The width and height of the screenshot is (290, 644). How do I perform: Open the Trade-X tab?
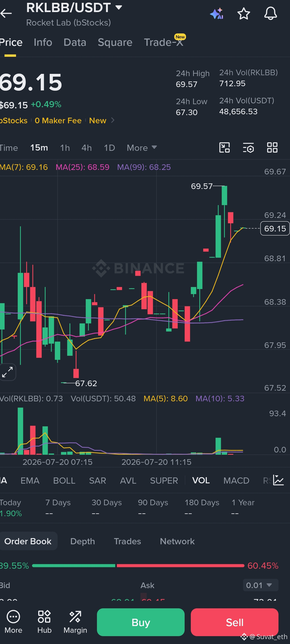pyautogui.click(x=164, y=42)
